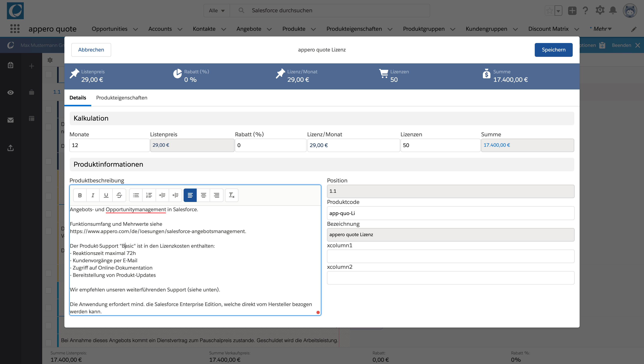The image size is (644, 364).
Task: Apply italic formatting in the editor toolbar
Action: 93,195
